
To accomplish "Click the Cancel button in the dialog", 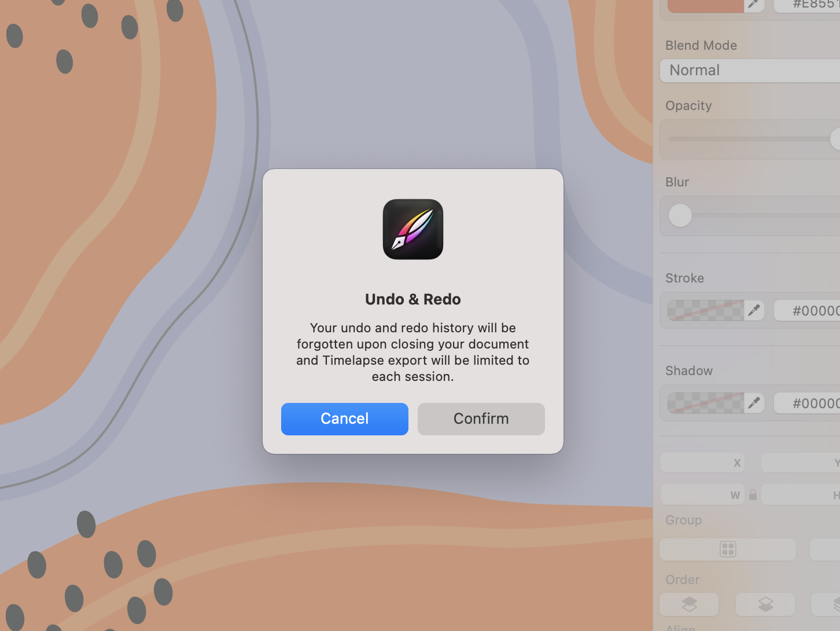I will pyautogui.click(x=345, y=419).
